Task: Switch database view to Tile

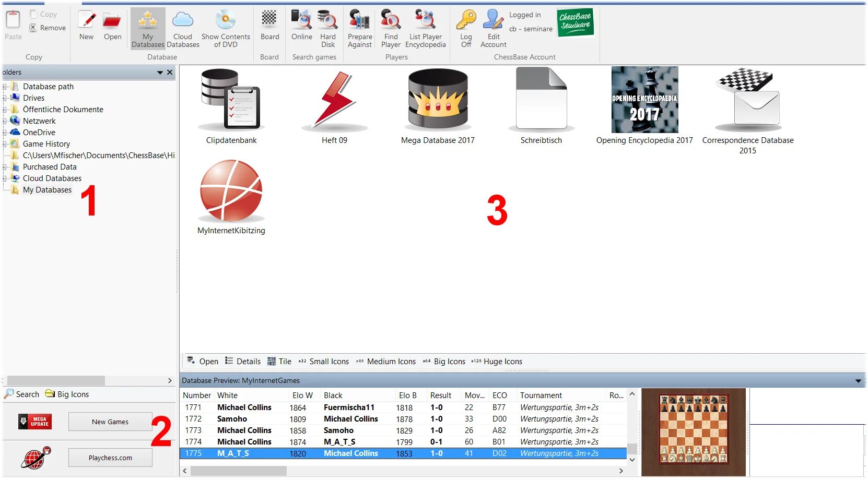Action: pos(279,361)
